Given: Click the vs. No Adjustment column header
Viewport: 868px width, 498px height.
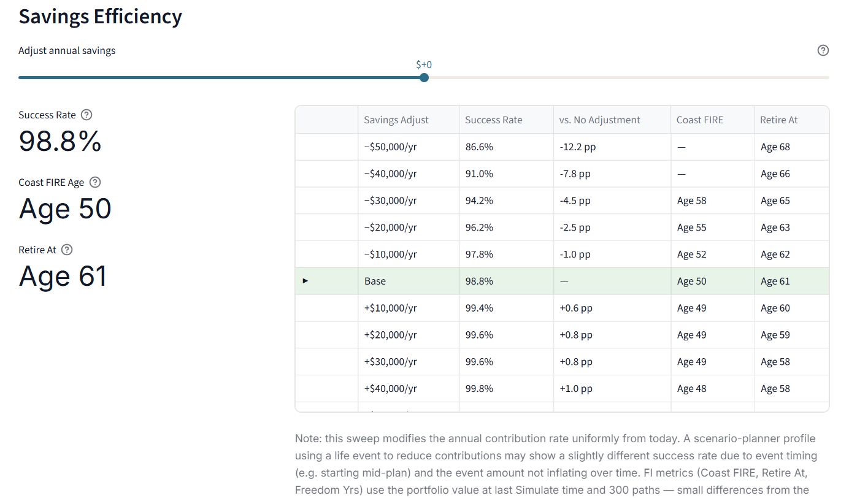Looking at the screenshot, I should tap(599, 120).
